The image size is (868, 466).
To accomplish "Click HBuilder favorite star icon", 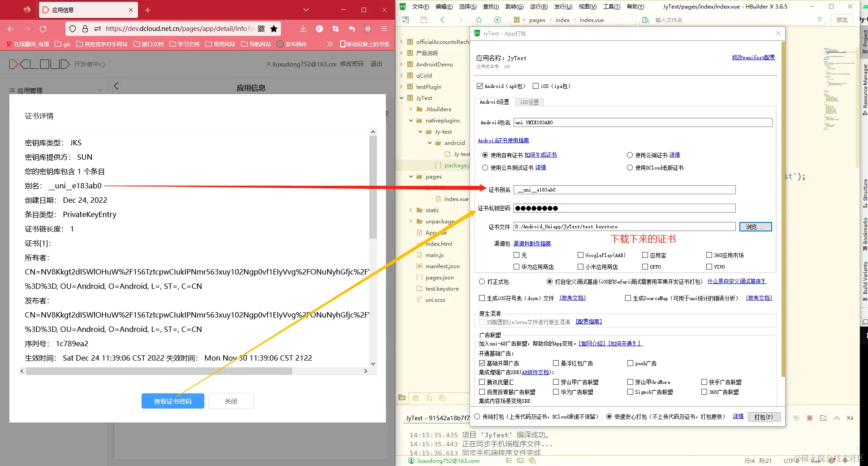I will pos(479,20).
